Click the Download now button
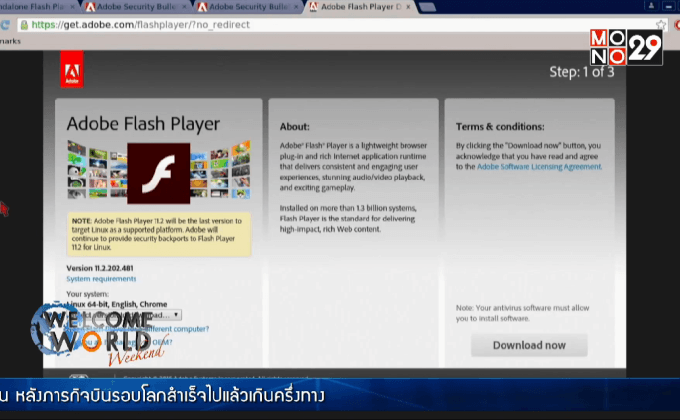The height and width of the screenshot is (420, 680). coord(529,345)
